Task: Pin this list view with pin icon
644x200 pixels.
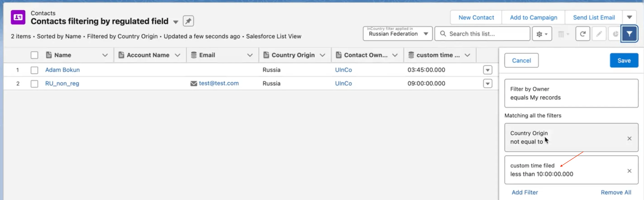Action: point(188,21)
